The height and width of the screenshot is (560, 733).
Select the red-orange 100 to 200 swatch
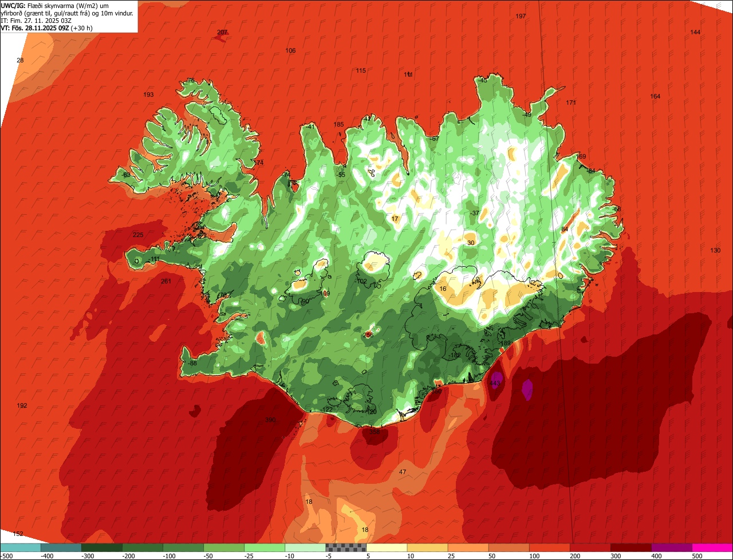(549, 547)
